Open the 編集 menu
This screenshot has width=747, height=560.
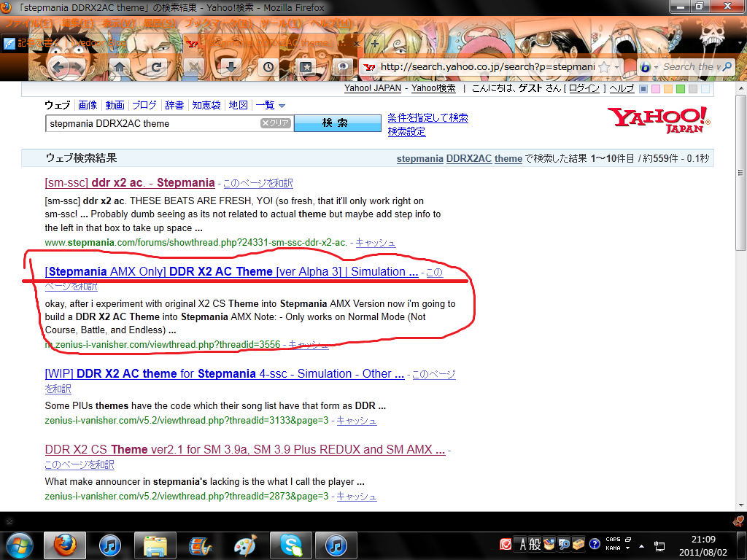pos(77,23)
